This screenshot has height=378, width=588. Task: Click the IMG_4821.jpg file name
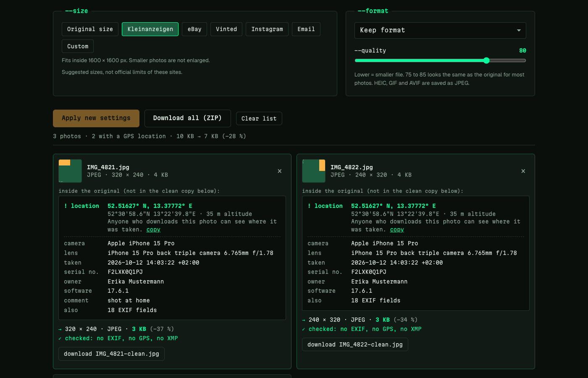108,167
